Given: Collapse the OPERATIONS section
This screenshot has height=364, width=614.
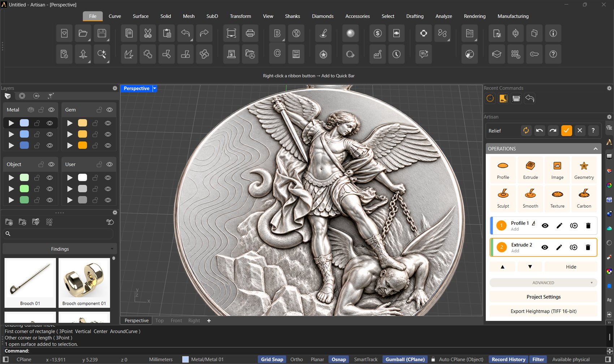Looking at the screenshot, I should tap(595, 149).
